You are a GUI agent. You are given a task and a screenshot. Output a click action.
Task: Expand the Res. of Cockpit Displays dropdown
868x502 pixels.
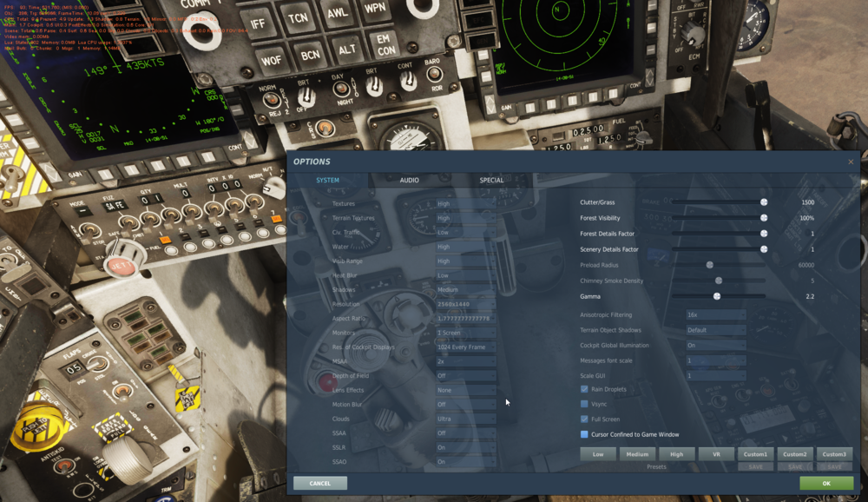coord(465,347)
